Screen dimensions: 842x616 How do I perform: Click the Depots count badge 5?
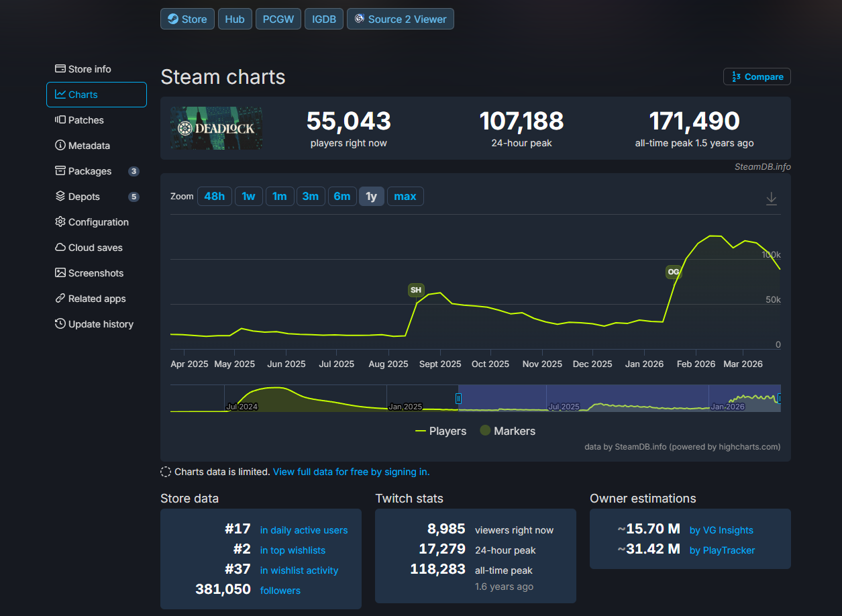point(134,197)
